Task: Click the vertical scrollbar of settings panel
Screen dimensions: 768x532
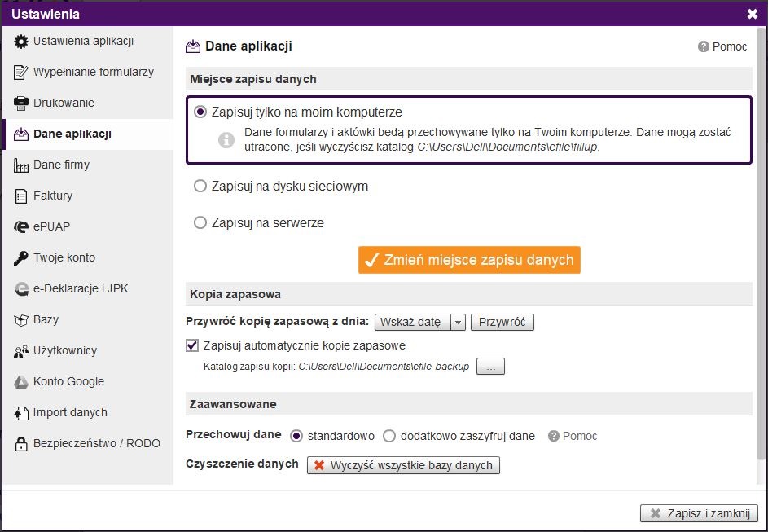Action: click(x=761, y=244)
